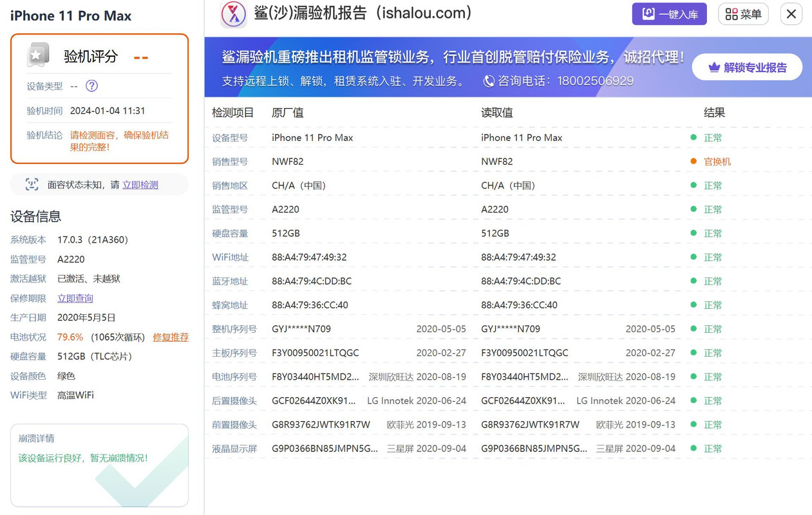Image resolution: width=812 pixels, height=515 pixels.
Task: Click the original disk capacity 512GB cell
Action: pyautogui.click(x=286, y=233)
